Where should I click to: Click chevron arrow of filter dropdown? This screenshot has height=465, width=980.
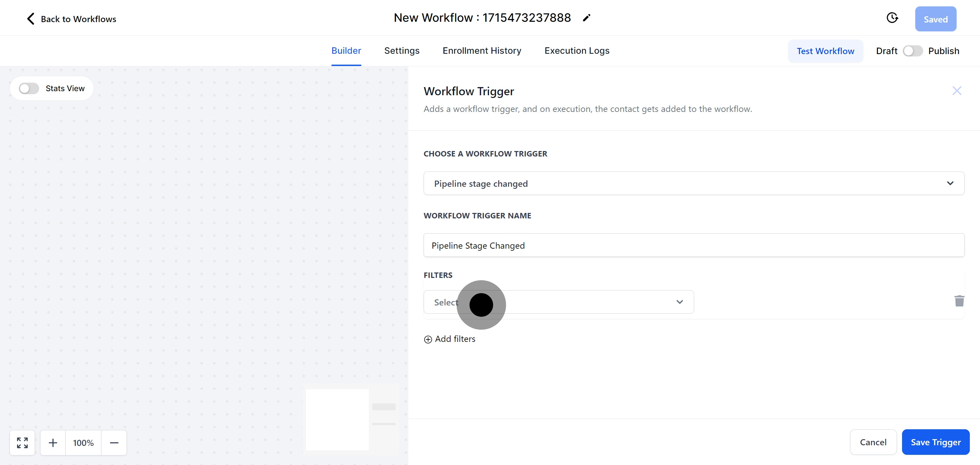[680, 302]
